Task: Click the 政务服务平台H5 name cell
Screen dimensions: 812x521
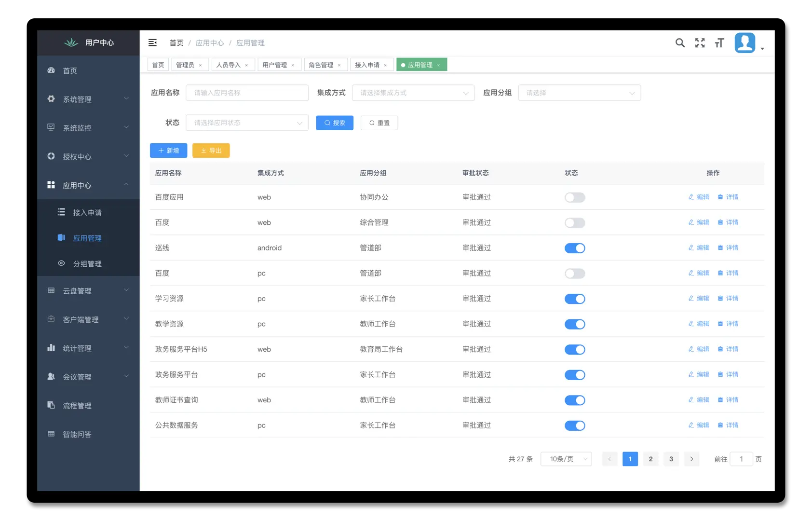Action: [x=181, y=349]
